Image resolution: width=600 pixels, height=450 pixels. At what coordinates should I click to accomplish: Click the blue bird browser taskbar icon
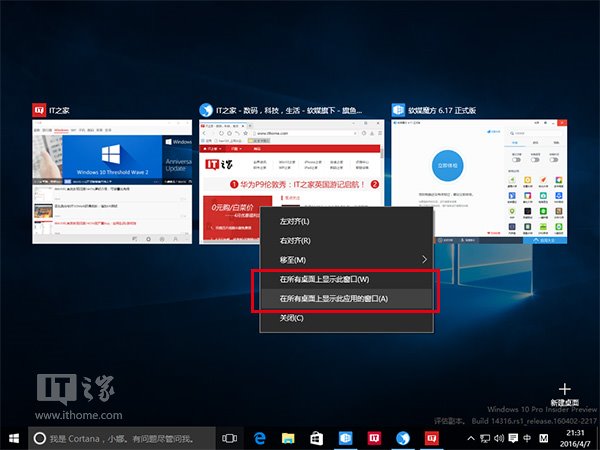(x=403, y=438)
